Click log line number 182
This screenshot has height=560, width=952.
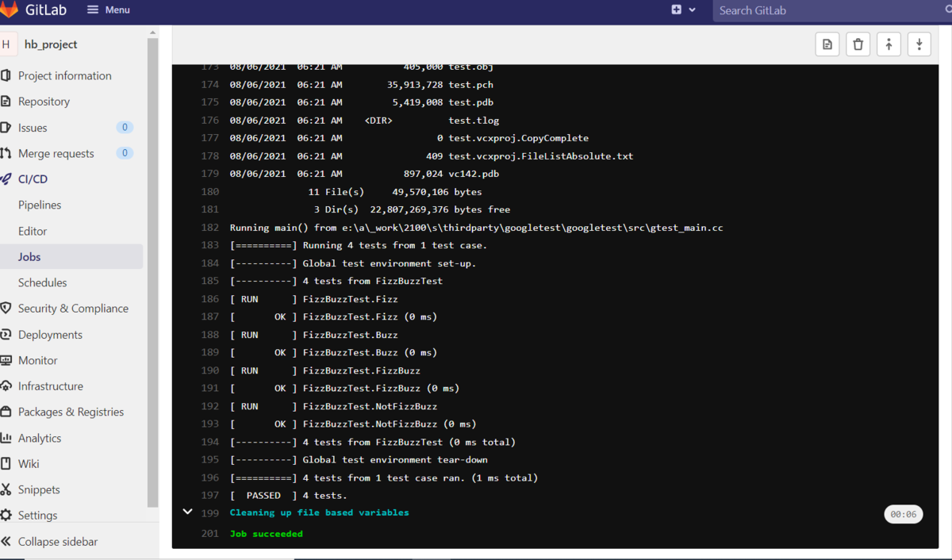pyautogui.click(x=210, y=228)
